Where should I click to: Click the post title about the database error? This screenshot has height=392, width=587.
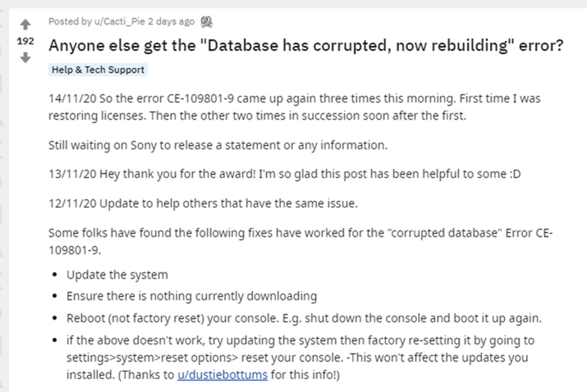click(x=306, y=46)
